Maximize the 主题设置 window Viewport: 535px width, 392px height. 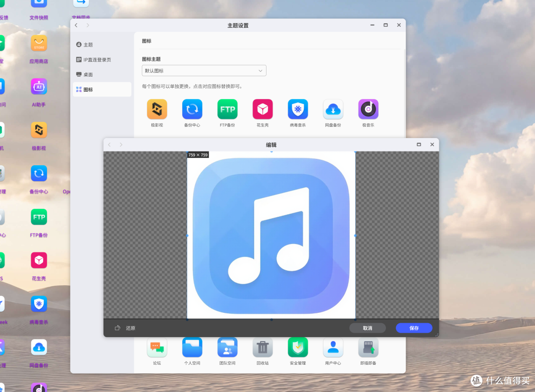click(x=385, y=25)
